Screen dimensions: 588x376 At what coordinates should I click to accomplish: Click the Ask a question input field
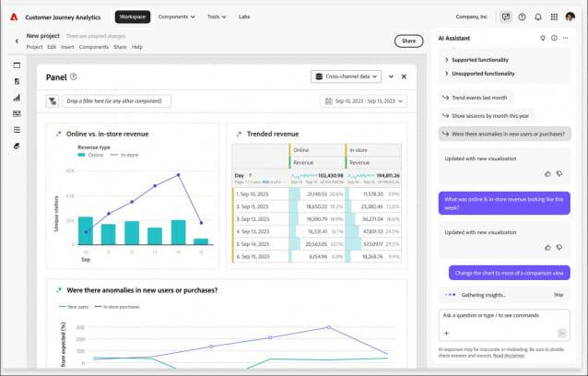(504, 324)
